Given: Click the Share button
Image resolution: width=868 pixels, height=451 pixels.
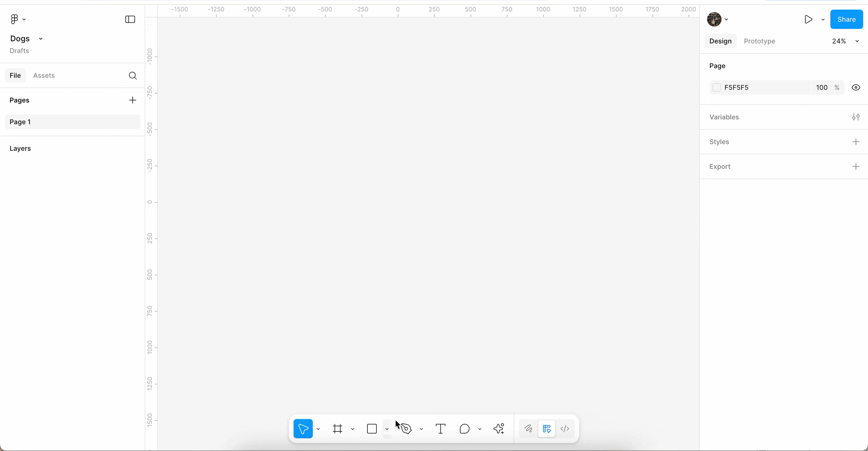Looking at the screenshot, I should [847, 19].
